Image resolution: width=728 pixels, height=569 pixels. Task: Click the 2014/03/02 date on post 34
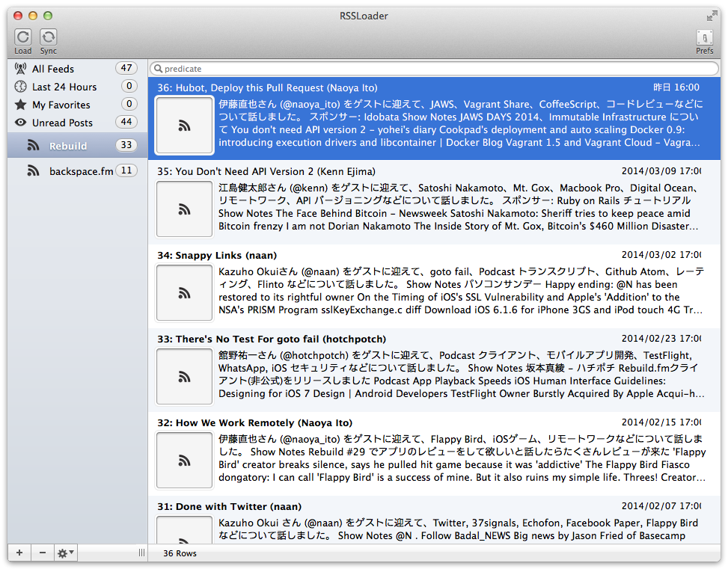pyautogui.click(x=661, y=255)
